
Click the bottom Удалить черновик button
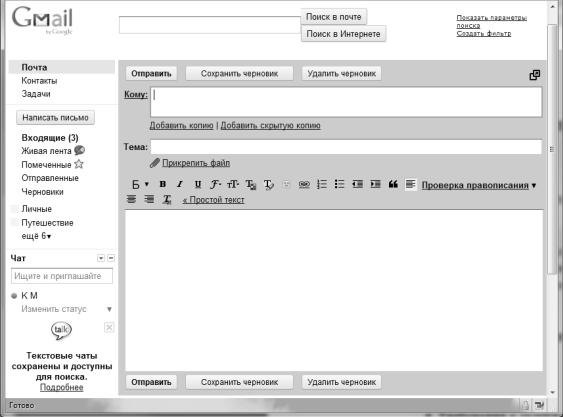pyautogui.click(x=341, y=382)
